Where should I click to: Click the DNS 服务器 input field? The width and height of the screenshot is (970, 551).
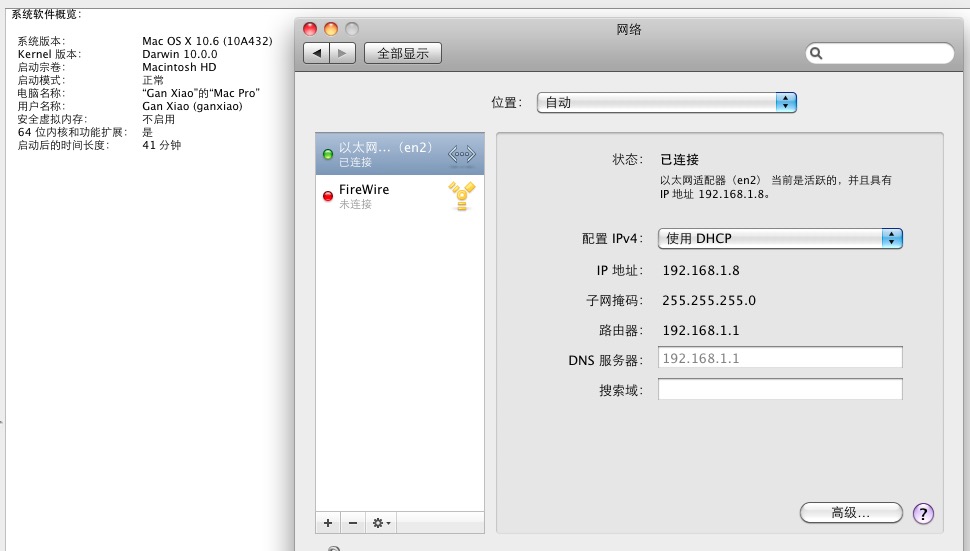point(780,358)
